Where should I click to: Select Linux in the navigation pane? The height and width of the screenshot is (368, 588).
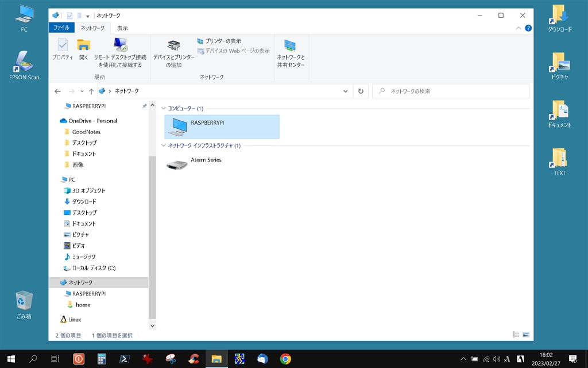tap(71, 320)
